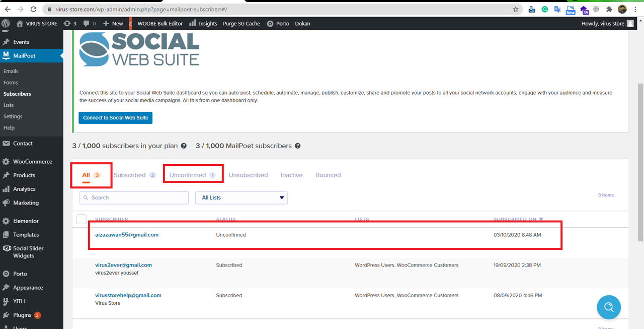This screenshot has width=644, height=329.
Task: Click the Subscriber column header
Action: [112, 220]
